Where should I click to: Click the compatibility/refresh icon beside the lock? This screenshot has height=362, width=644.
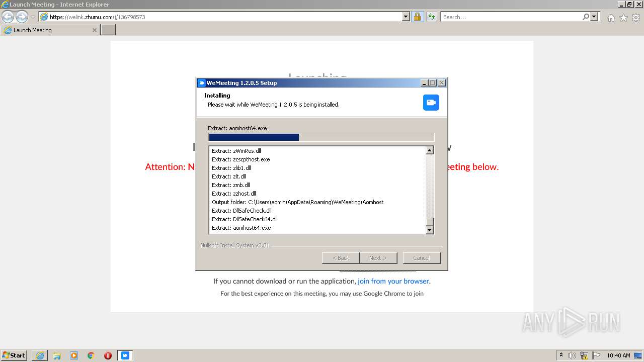click(x=431, y=17)
